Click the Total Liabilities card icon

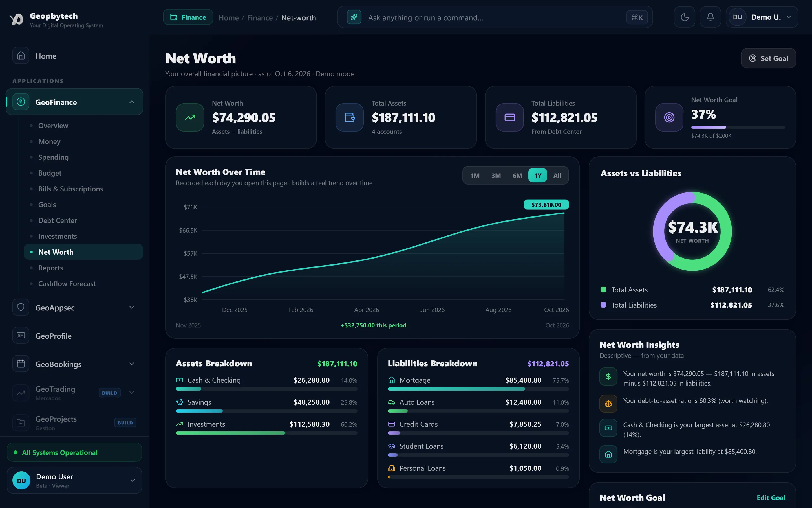point(510,117)
